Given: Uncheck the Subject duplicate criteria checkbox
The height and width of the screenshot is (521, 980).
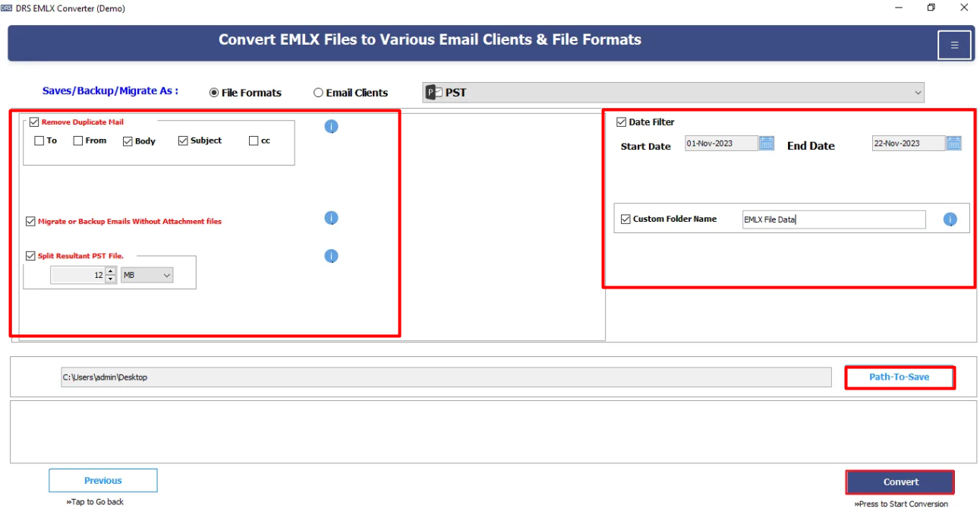Looking at the screenshot, I should [x=183, y=140].
